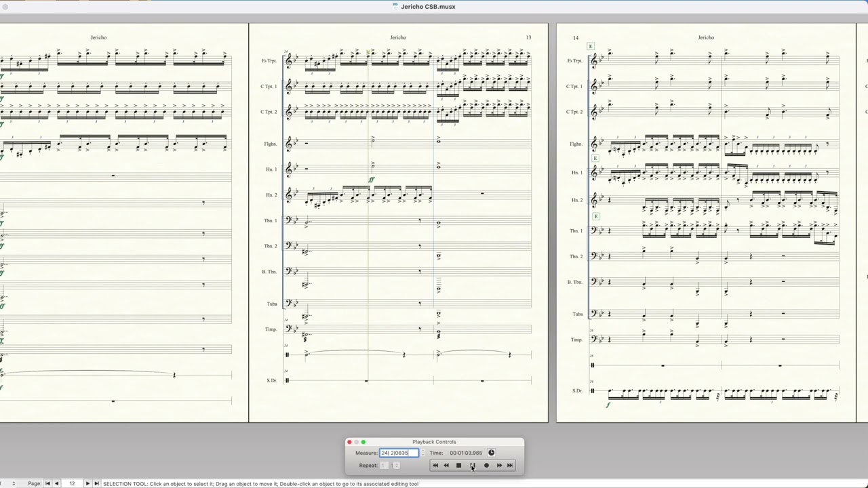Click the B. Tbn. staff label on page 13
Screen dimensions: 868x488
coord(269,272)
